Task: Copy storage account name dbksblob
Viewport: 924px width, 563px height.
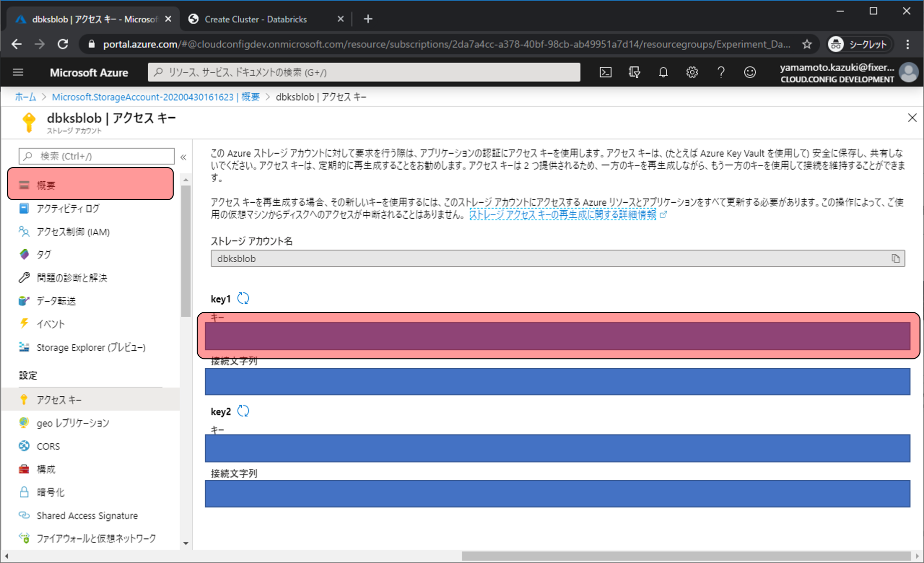Action: [895, 259]
